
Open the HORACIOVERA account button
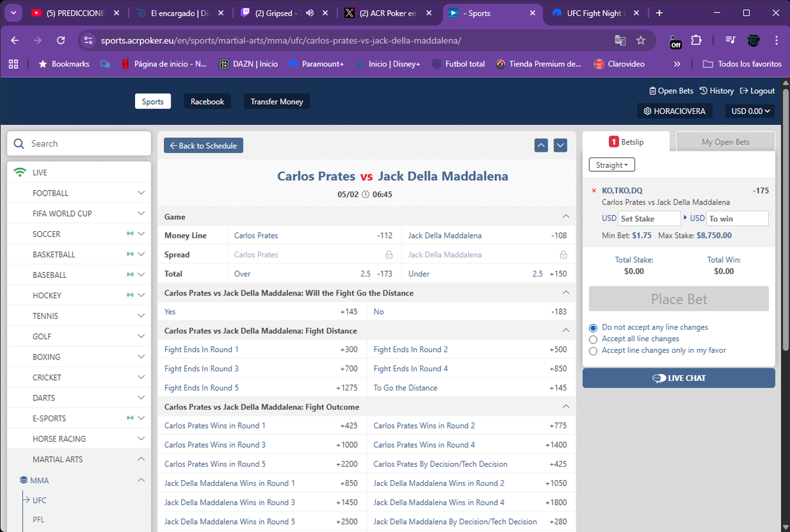674,111
